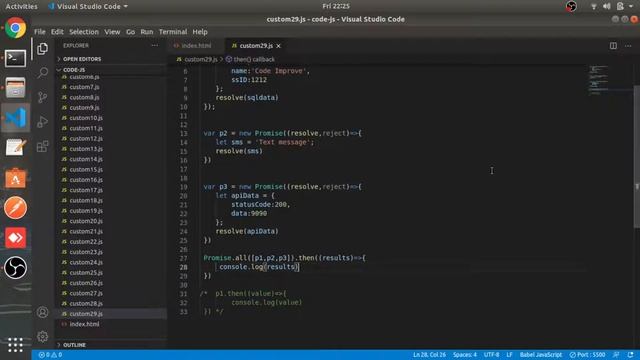Open the Files manager from the dock
This screenshot has width=640, height=360.
16,88
